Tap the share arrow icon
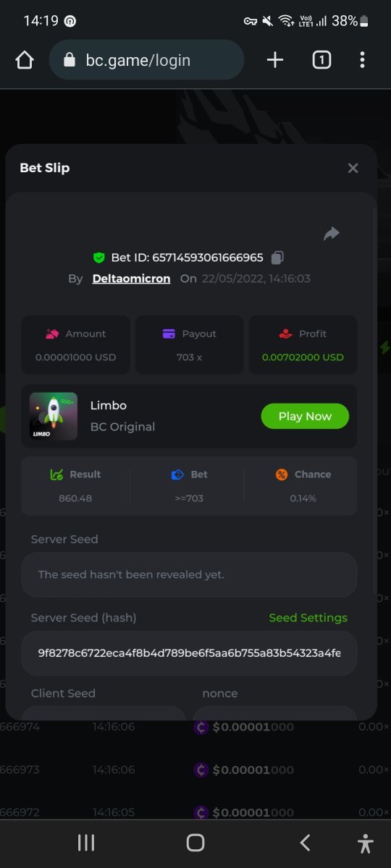 332,233
